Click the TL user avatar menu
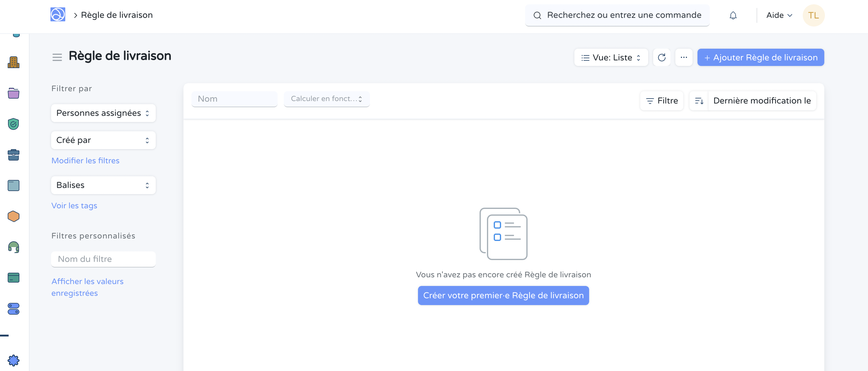Screen dimensions: 868x371 (x=813, y=15)
